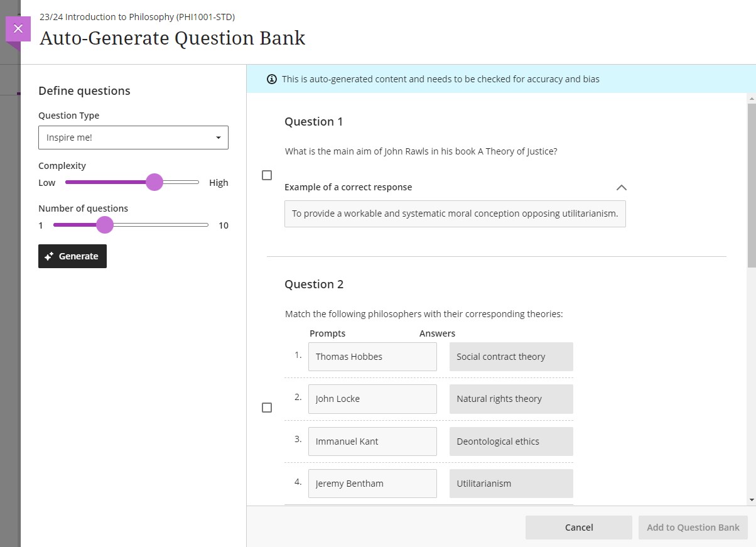Click the Thomas Hobbes prompt field
Screen dimensions: 756x547
pos(372,356)
